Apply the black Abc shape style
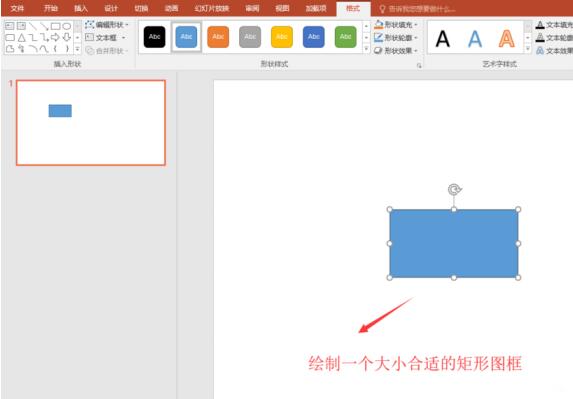The width and height of the screenshot is (573, 399). (155, 37)
